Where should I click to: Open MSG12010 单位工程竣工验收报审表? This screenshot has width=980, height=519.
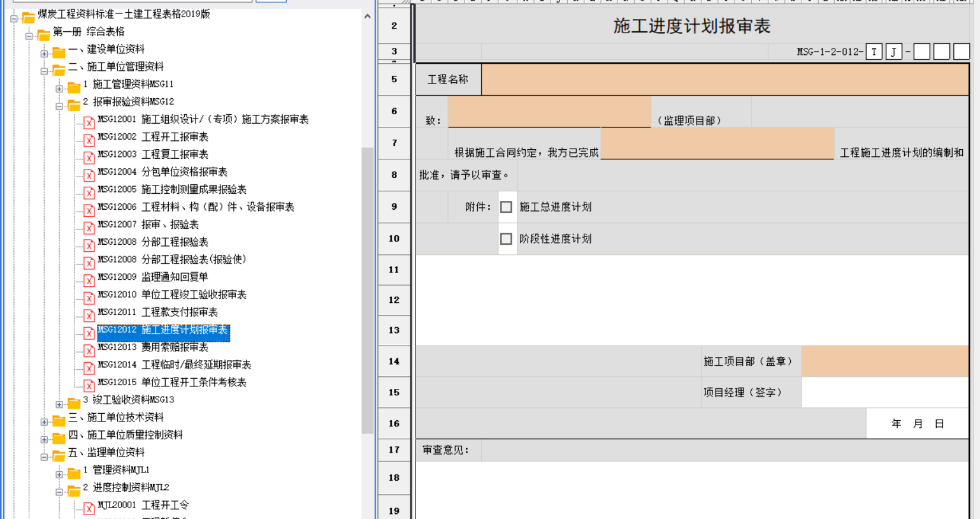point(171,295)
